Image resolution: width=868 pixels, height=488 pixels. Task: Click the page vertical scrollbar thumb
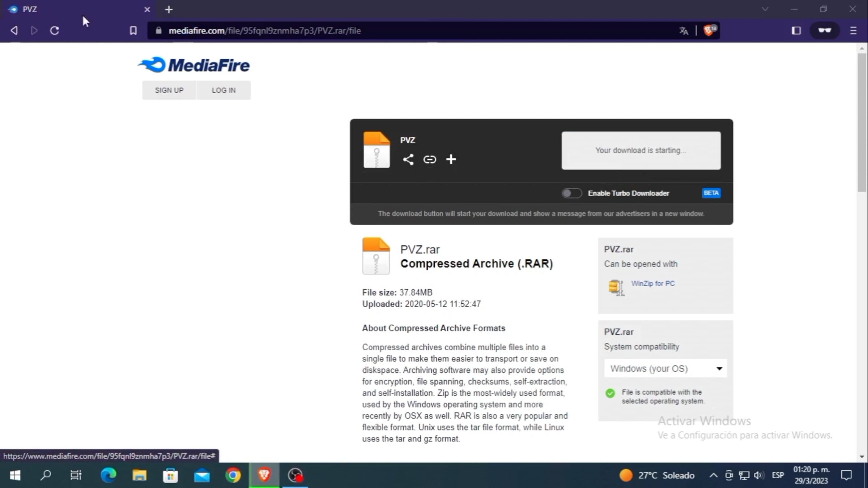click(862, 123)
